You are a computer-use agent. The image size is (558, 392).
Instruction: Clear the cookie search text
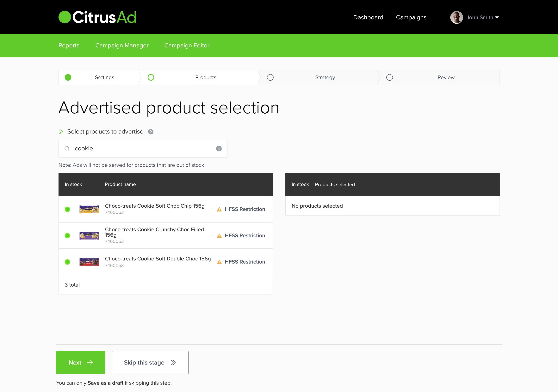tap(219, 149)
